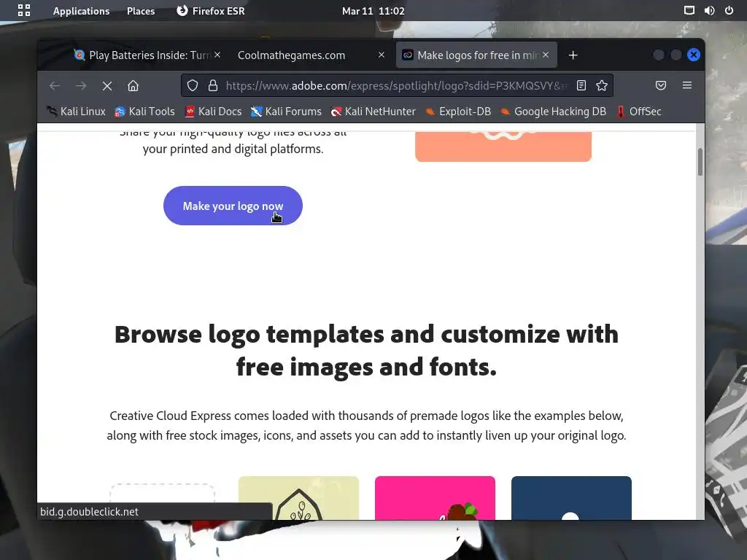747x560 pixels.
Task: Open Kali Forums bookmark
Action: coord(286,112)
